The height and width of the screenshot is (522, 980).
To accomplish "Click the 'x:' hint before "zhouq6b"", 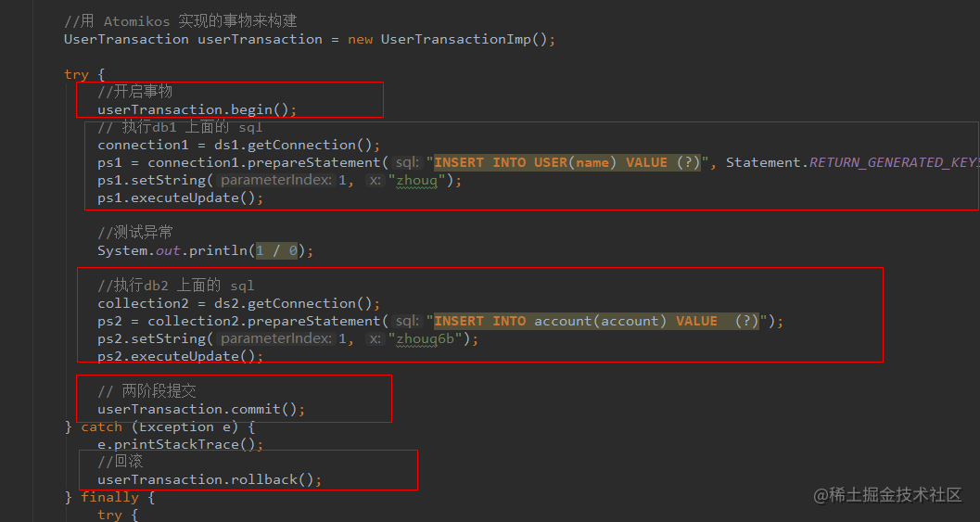I will pos(375,338).
